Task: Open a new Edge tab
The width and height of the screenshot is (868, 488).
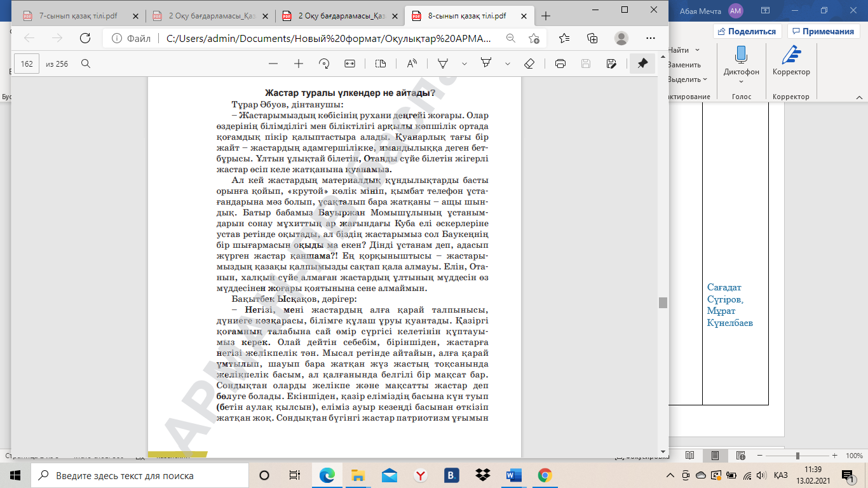Action: coord(545,16)
